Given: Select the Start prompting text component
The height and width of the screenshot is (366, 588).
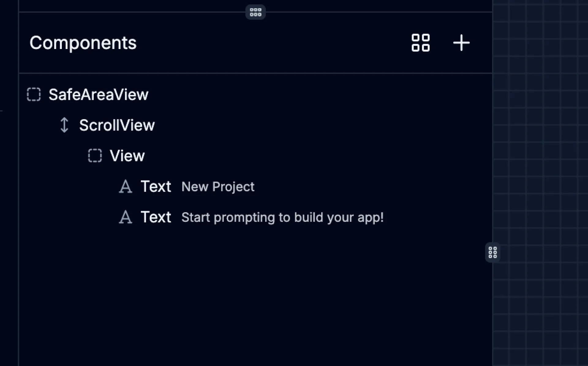Looking at the screenshot, I should coord(282,217).
